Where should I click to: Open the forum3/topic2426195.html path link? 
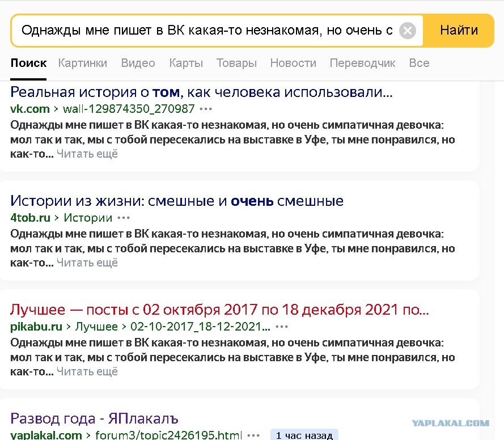pyautogui.click(x=168, y=435)
